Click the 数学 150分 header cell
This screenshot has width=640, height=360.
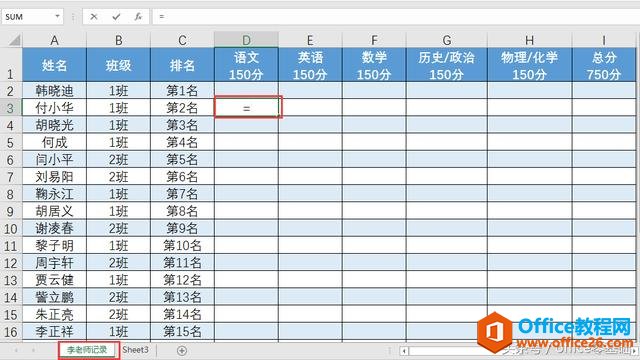tap(374, 65)
